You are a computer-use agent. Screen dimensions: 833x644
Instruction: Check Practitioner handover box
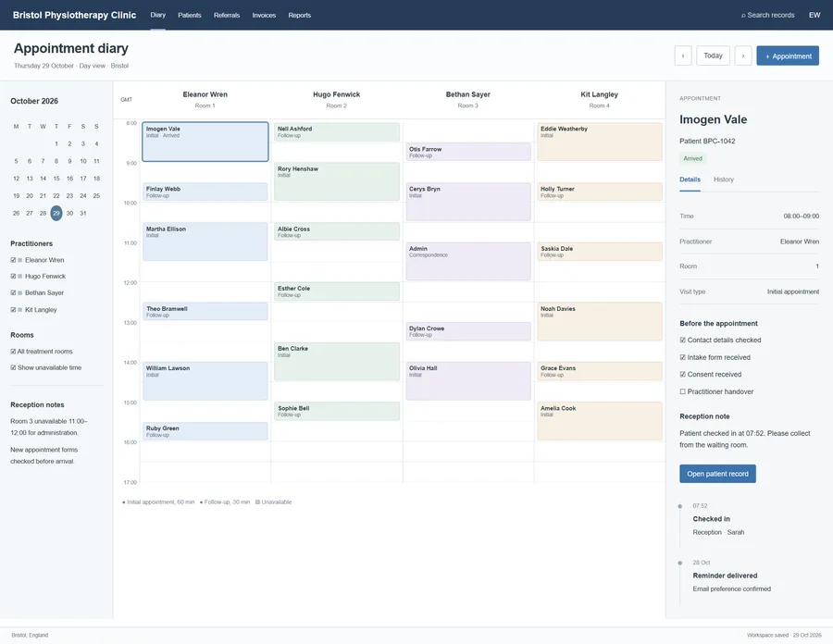(x=683, y=391)
